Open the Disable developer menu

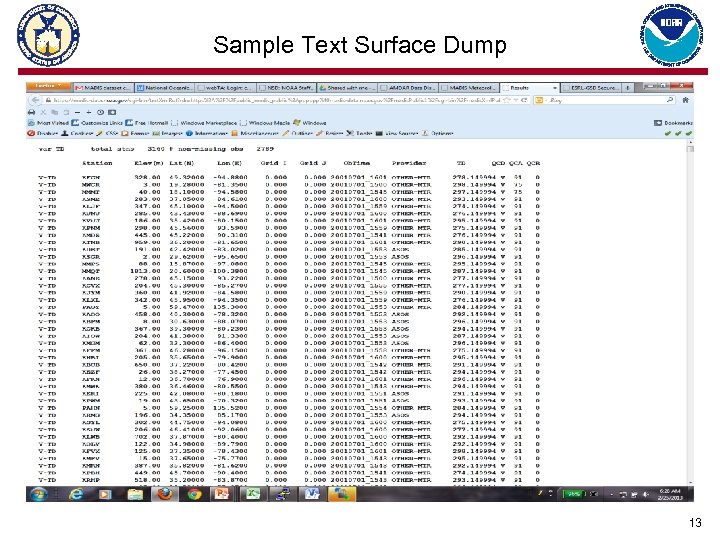(x=43, y=133)
